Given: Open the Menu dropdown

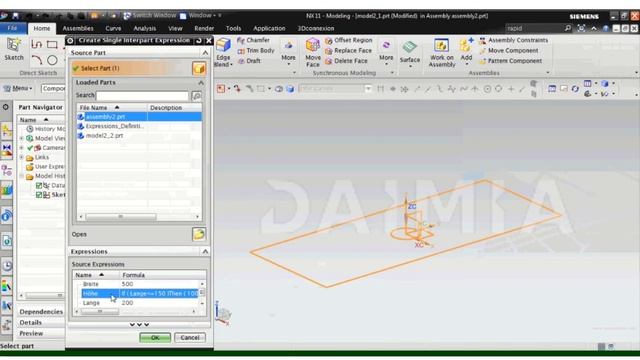Looking at the screenshot, I should [x=18, y=88].
